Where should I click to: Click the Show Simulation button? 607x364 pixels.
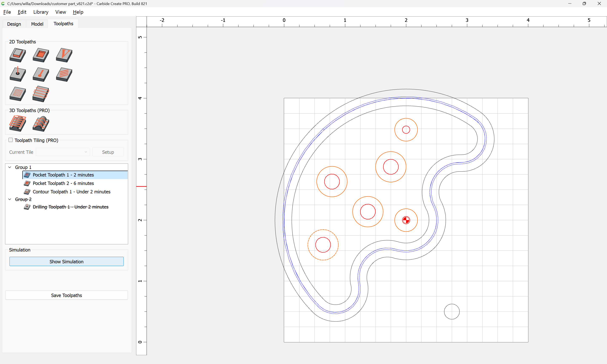pos(66,261)
